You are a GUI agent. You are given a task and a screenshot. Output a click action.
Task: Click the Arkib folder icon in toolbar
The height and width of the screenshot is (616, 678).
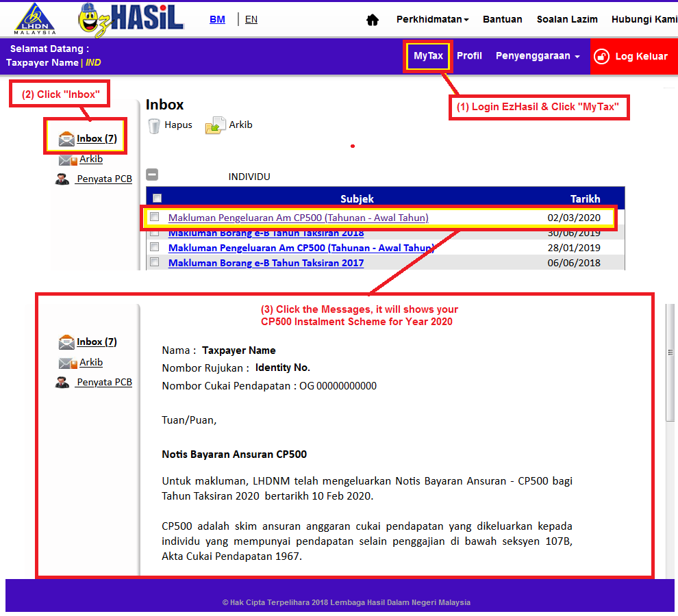click(215, 125)
